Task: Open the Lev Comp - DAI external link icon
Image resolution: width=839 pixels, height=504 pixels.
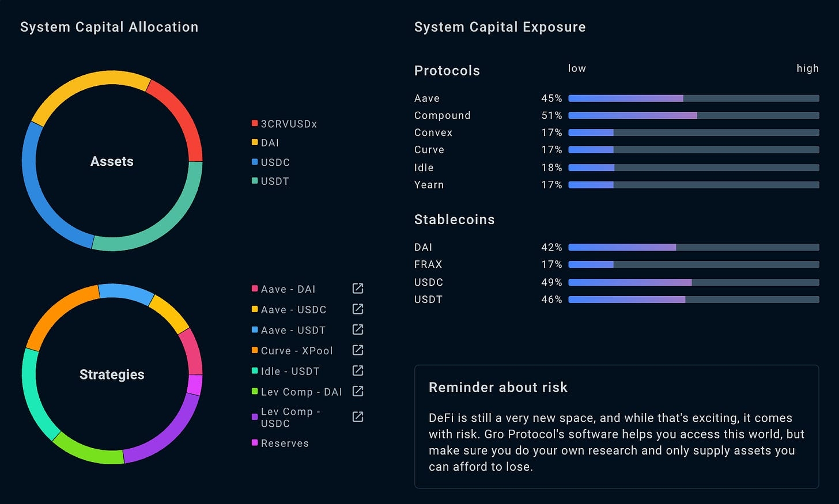Action: [358, 391]
